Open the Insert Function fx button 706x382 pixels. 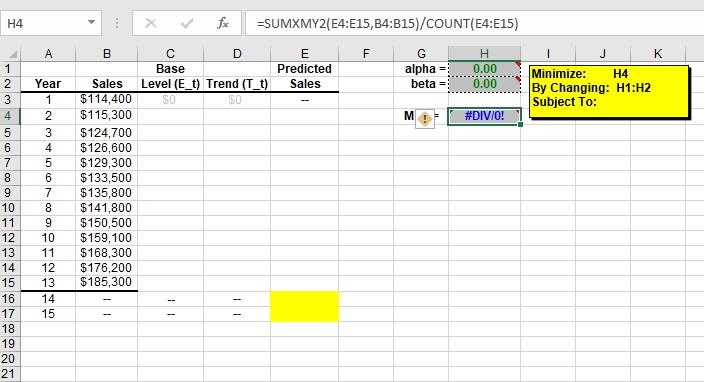(x=222, y=23)
